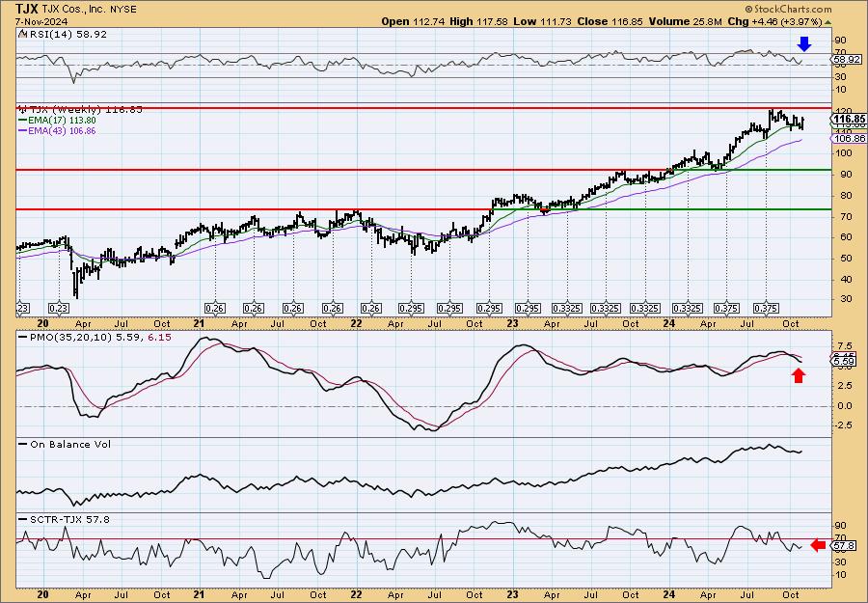The height and width of the screenshot is (603, 868).
Task: Click the 0.0 label on the PMO axis
Action: 844,406
